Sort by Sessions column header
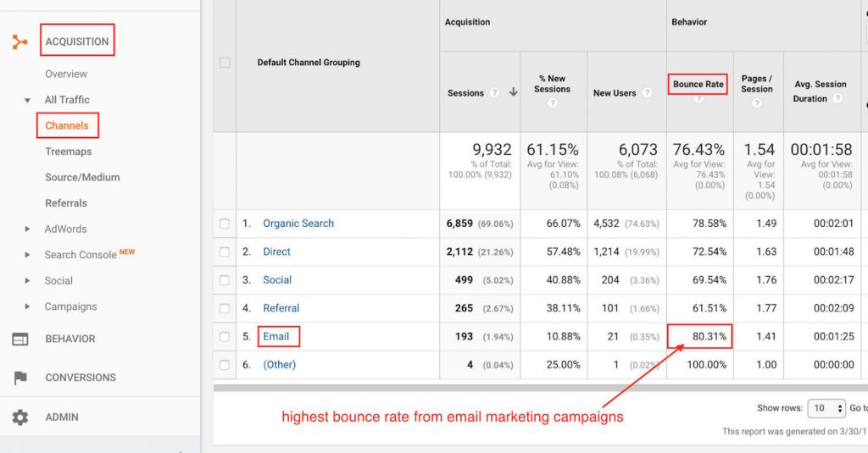 (465, 93)
